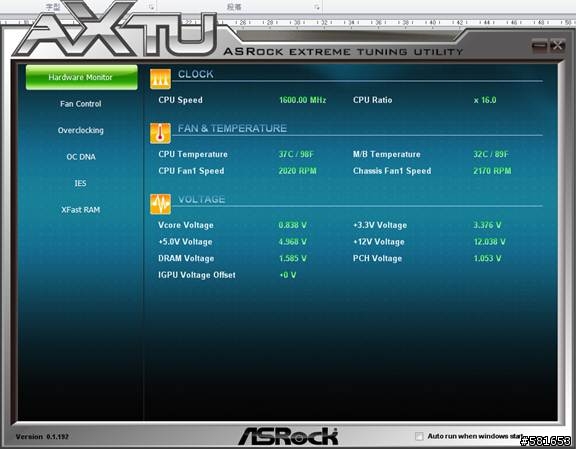Click the VOLTAGE section heading

pyautogui.click(x=201, y=200)
